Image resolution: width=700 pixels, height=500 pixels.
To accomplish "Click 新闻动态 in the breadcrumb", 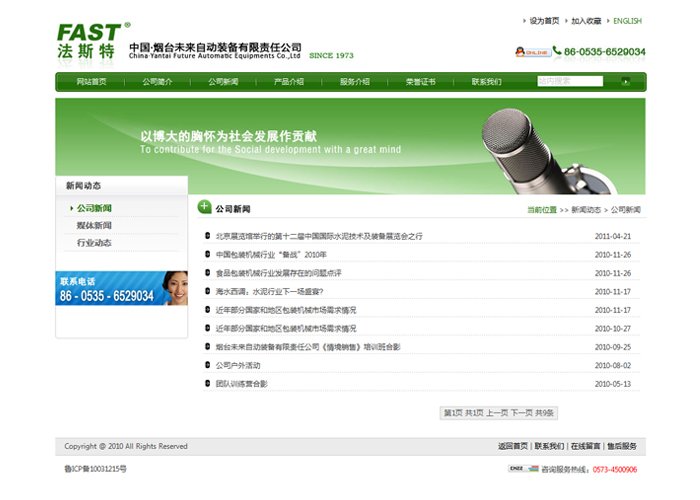I will (x=586, y=210).
